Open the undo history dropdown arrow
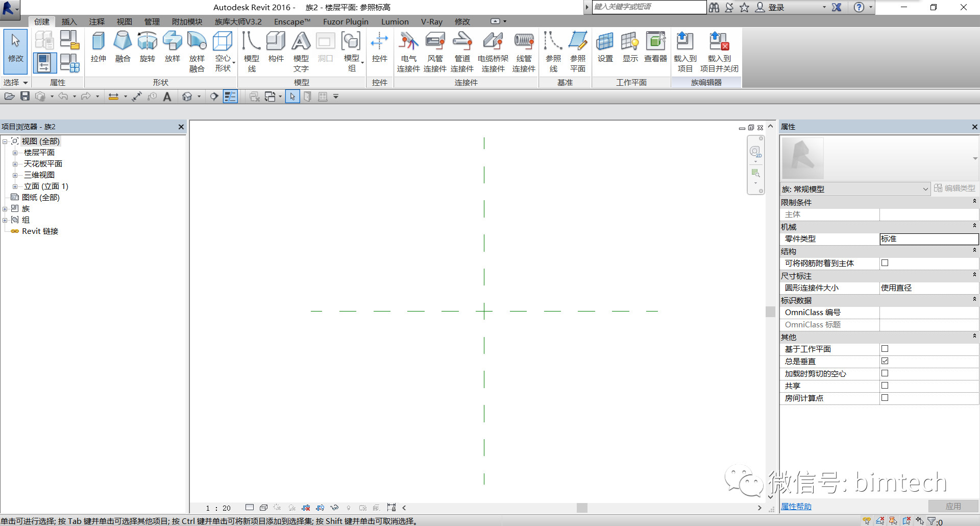This screenshot has height=526, width=980. click(x=75, y=97)
